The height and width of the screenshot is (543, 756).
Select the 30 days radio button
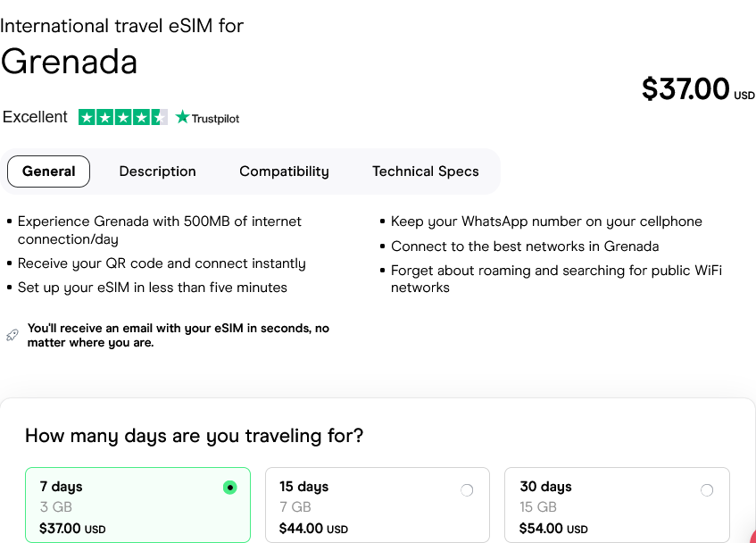(707, 489)
